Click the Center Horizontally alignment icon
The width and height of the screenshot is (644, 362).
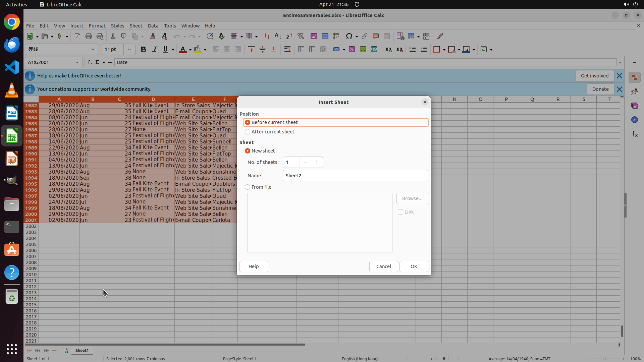[227, 50]
